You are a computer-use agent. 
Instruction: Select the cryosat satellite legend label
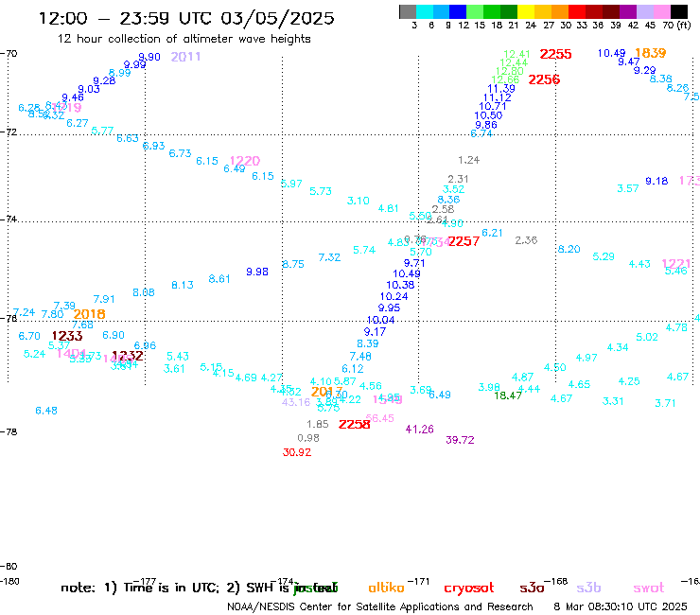(x=469, y=588)
